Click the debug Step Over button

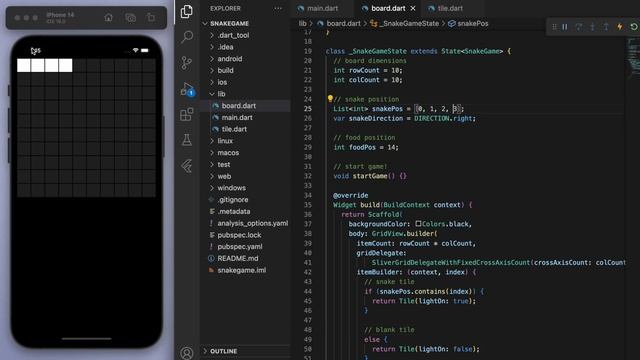coord(578,27)
